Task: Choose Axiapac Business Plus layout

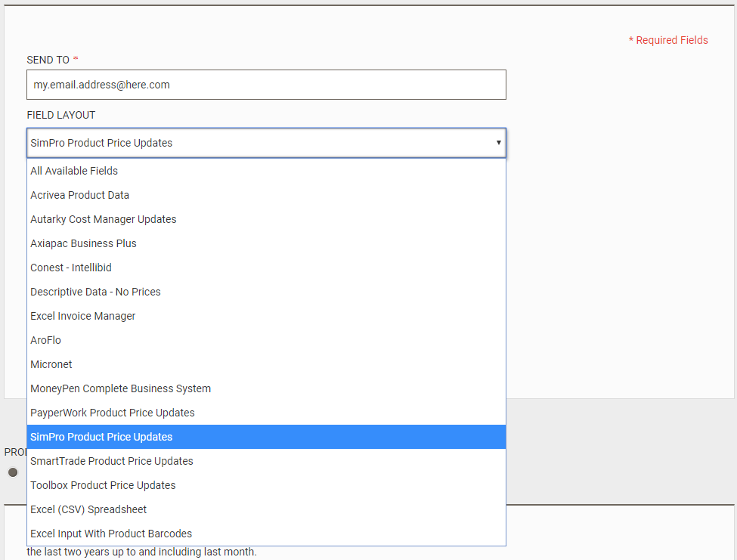Action: 266,243
